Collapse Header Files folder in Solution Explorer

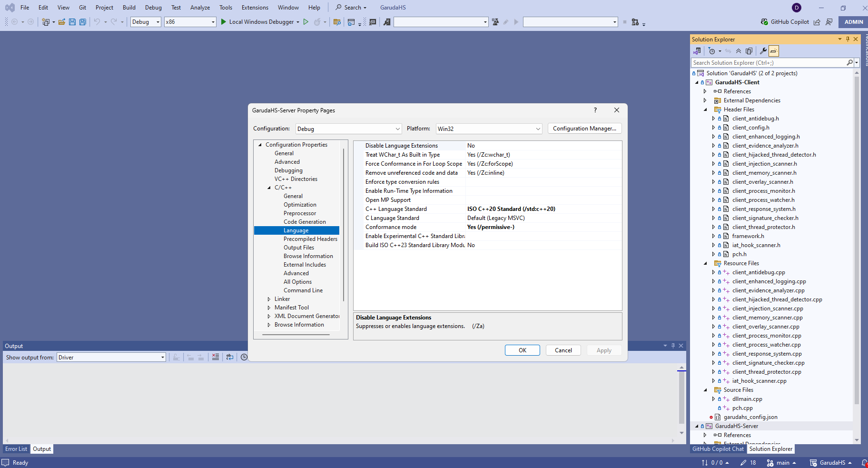(x=705, y=110)
